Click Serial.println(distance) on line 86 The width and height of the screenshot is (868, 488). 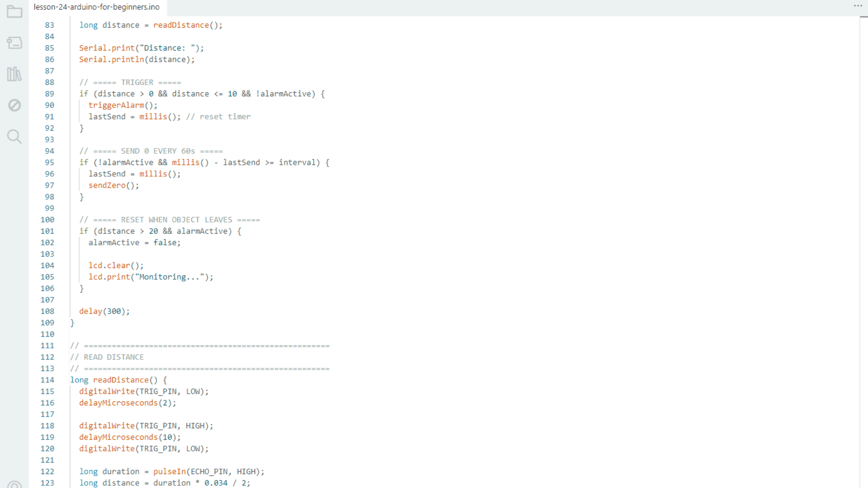tap(135, 60)
